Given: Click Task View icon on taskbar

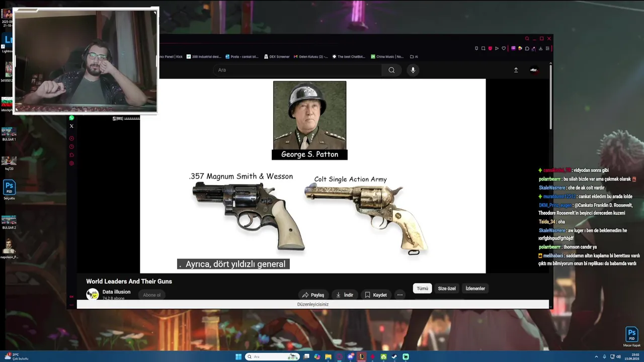Looking at the screenshot, I should [306, 357].
